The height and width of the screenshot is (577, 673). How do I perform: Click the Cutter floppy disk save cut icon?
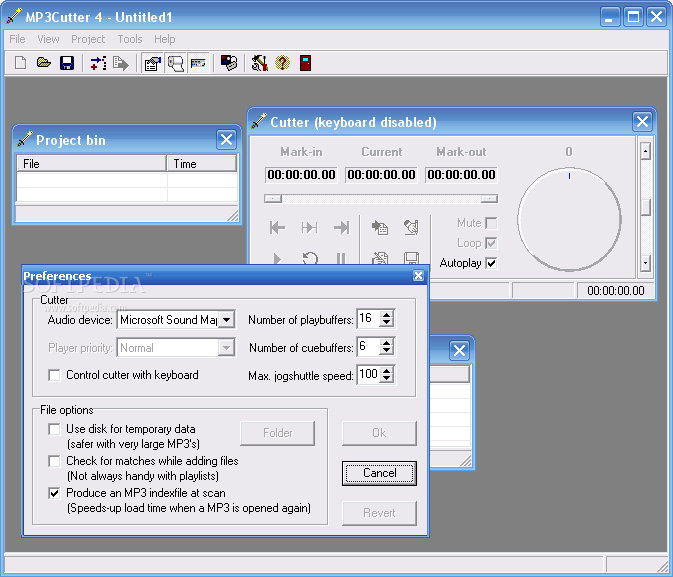[411, 258]
